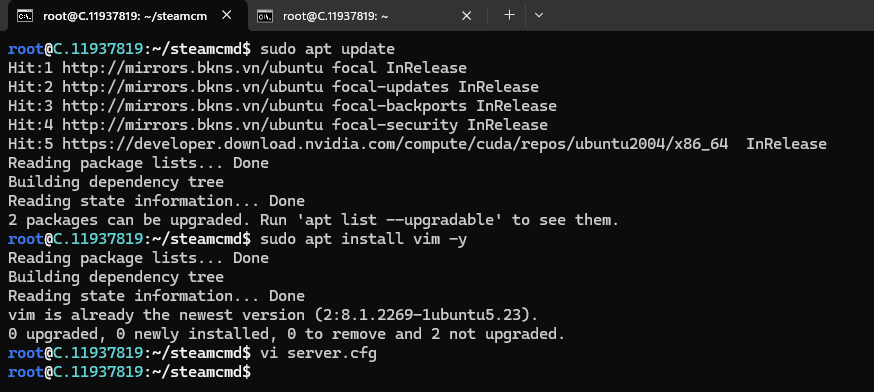Open the mirrors.bkns.vn focal InRelease URL
Viewport: 874px width, 392px height.
(192, 68)
